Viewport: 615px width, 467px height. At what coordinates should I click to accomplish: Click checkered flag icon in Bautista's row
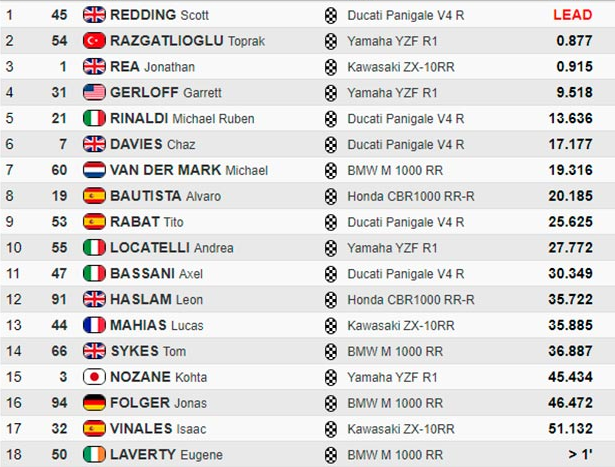click(331, 196)
